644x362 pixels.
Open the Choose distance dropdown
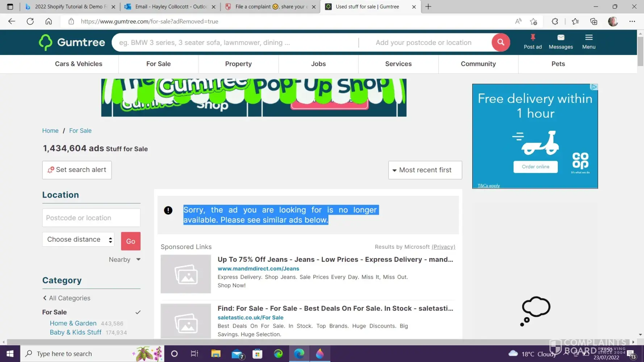pos(78,240)
